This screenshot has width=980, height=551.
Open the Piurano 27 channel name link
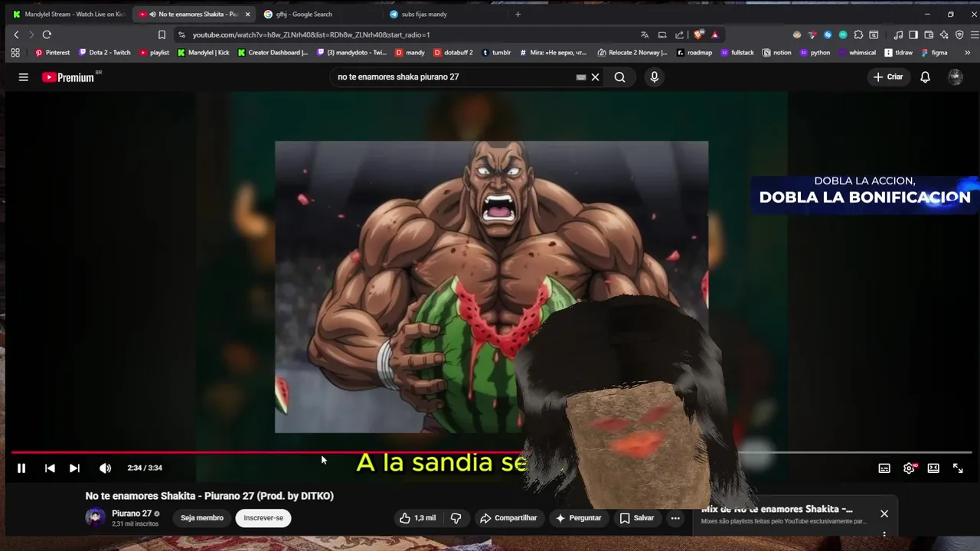click(132, 514)
